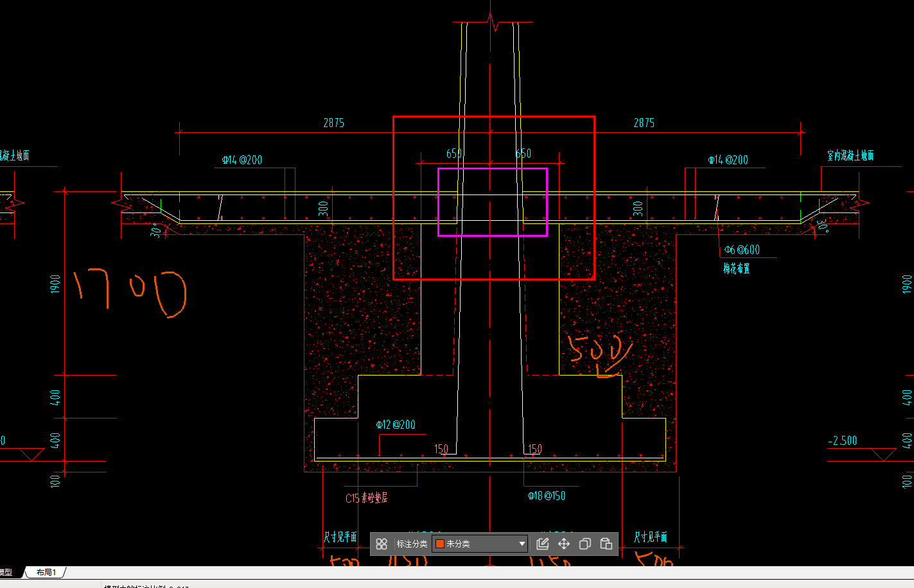Click the left 650 dimension text
This screenshot has height=588, width=914.
click(454, 153)
